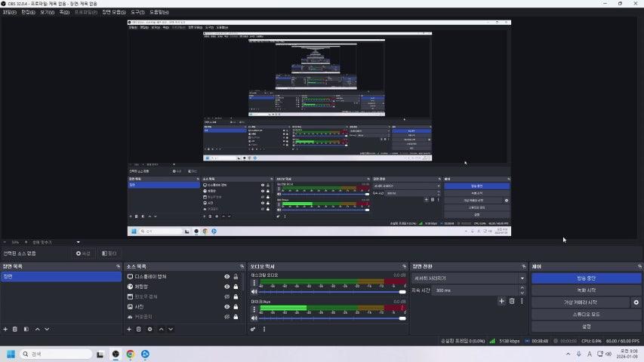The height and width of the screenshot is (362, 644).
Task: Mute the 마이크/Aux speaker icon
Action: [254, 318]
